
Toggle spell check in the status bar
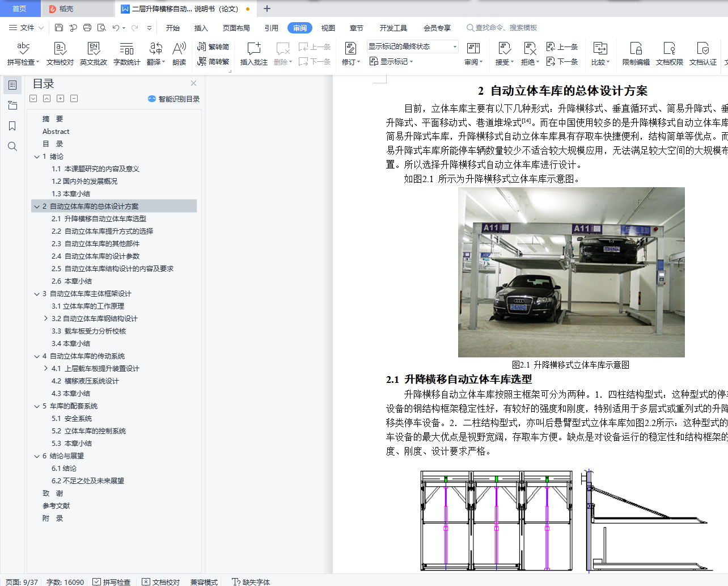coord(112,582)
